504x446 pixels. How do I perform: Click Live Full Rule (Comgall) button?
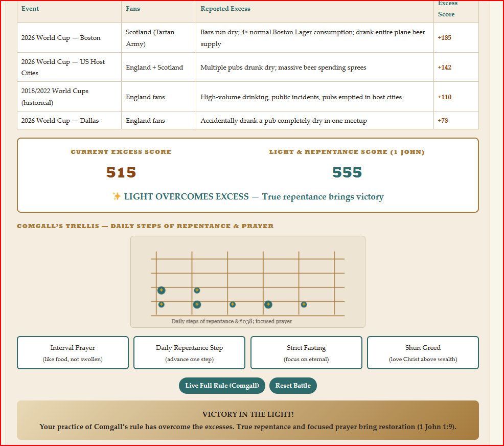click(x=222, y=386)
